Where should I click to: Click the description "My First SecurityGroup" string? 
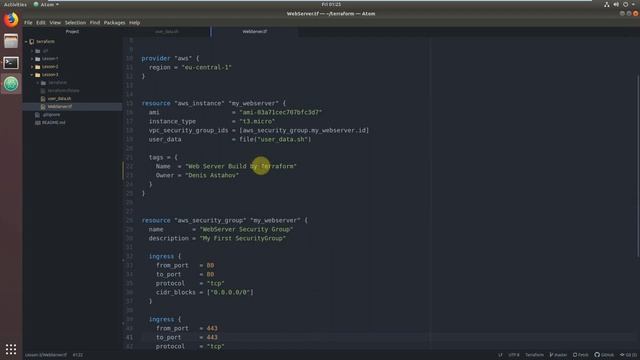243,238
